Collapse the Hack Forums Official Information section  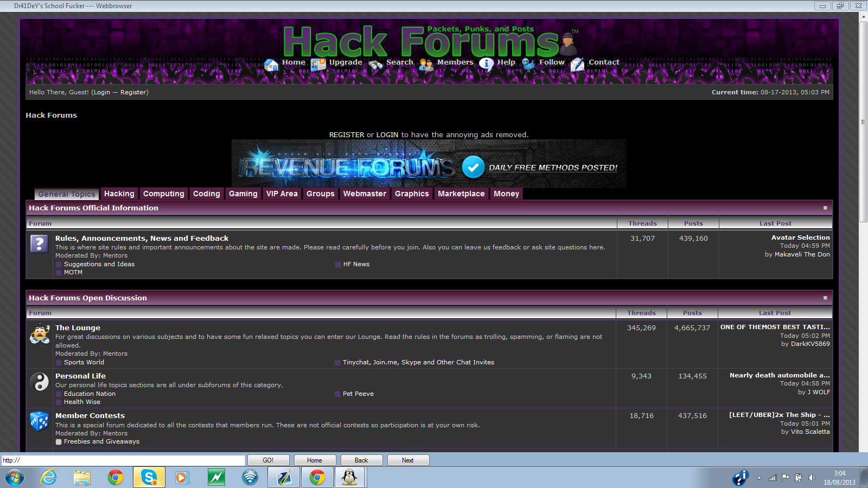coord(825,208)
